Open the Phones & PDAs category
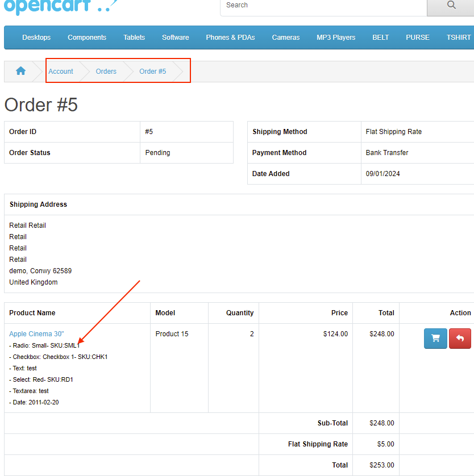 (230, 37)
